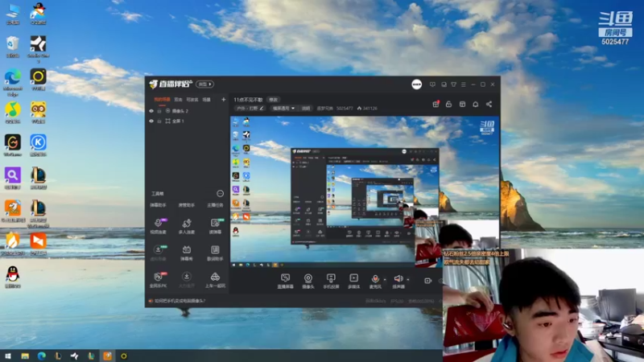Screen dimensions: 644x362
Task: Hide the 摄像头 2 source with eye icon
Action: pos(151,111)
